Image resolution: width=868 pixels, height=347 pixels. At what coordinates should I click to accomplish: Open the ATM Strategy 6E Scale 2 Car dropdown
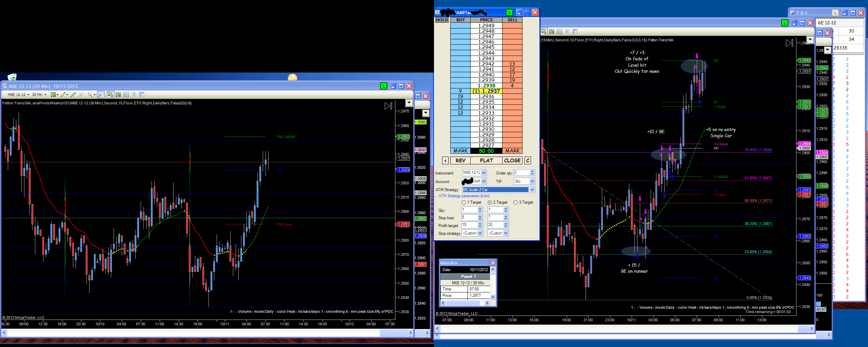[532, 190]
